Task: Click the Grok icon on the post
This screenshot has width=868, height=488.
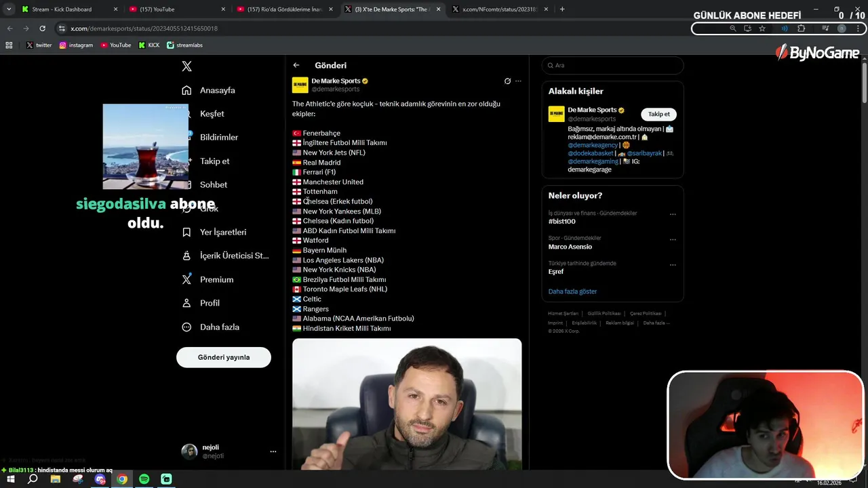Action: 507,81
